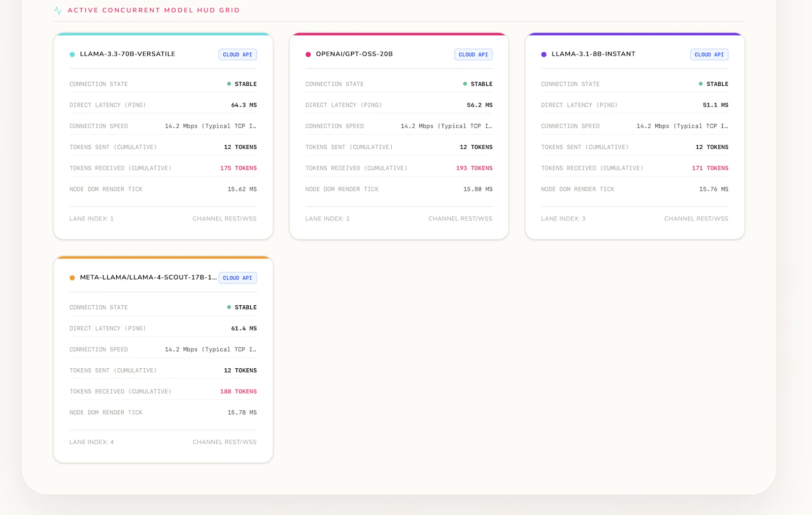The height and width of the screenshot is (515, 812).
Task: Click the 14.2 Mbps speed value in the LLAMA-3.3-70B-VERSATILE card
Action: pyautogui.click(x=211, y=126)
